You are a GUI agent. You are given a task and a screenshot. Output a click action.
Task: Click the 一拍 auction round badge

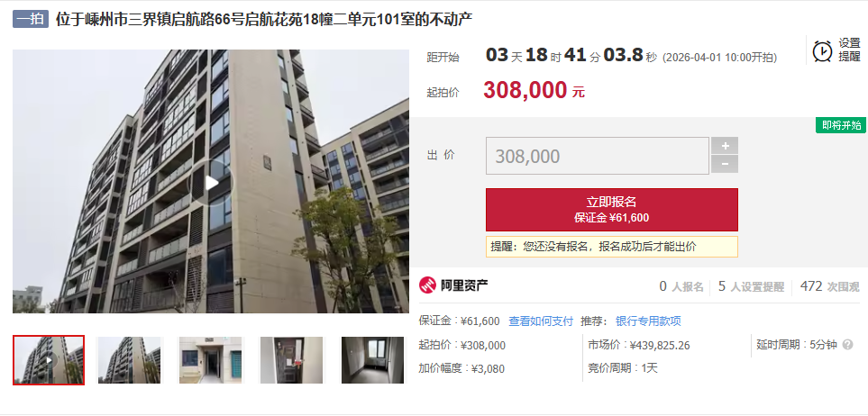(31, 20)
